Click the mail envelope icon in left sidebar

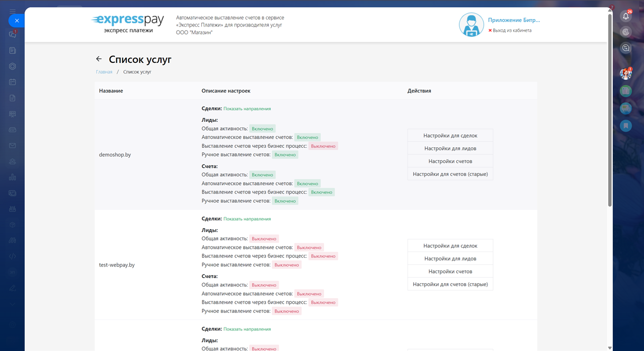tap(13, 145)
